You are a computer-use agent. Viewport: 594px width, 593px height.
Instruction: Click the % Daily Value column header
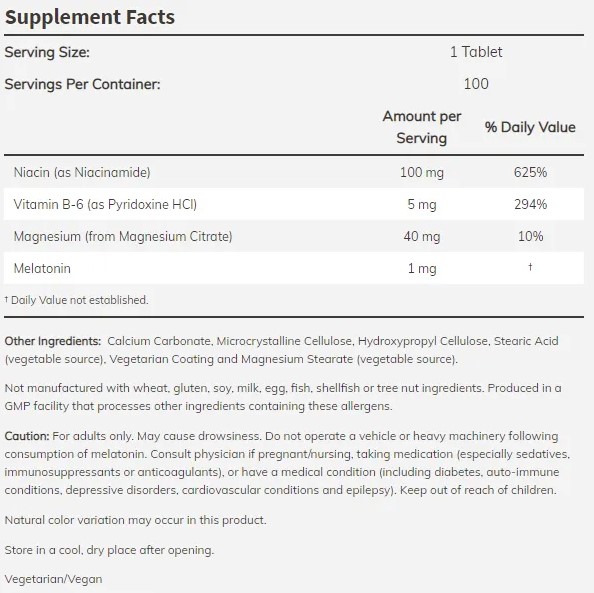[530, 127]
